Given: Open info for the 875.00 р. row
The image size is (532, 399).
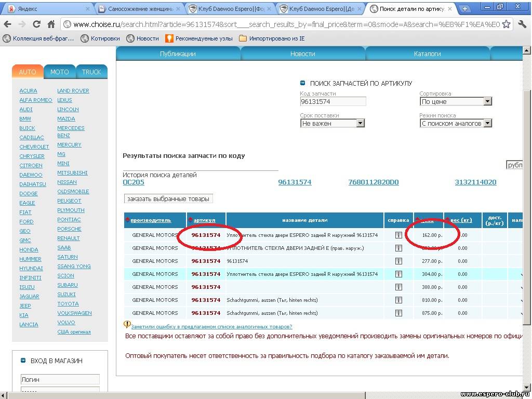Looking at the screenshot, I should [398, 313].
